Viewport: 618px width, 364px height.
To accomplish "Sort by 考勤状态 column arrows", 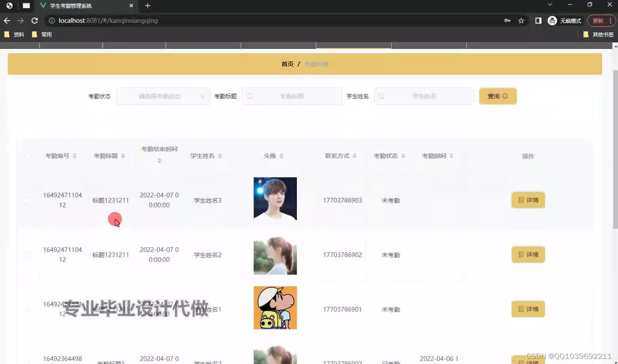I will 403,156.
